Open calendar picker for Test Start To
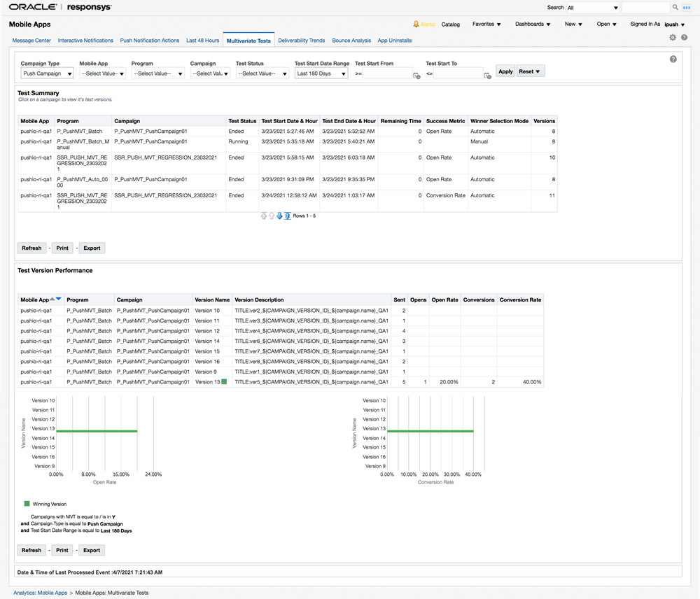 [487, 75]
